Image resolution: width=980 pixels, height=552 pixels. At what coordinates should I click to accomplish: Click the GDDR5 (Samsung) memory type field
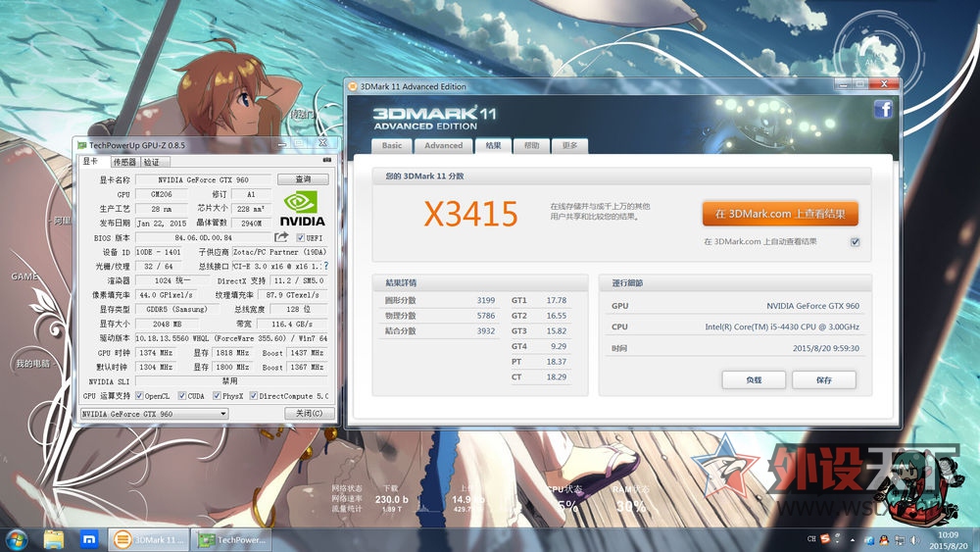[x=176, y=310]
